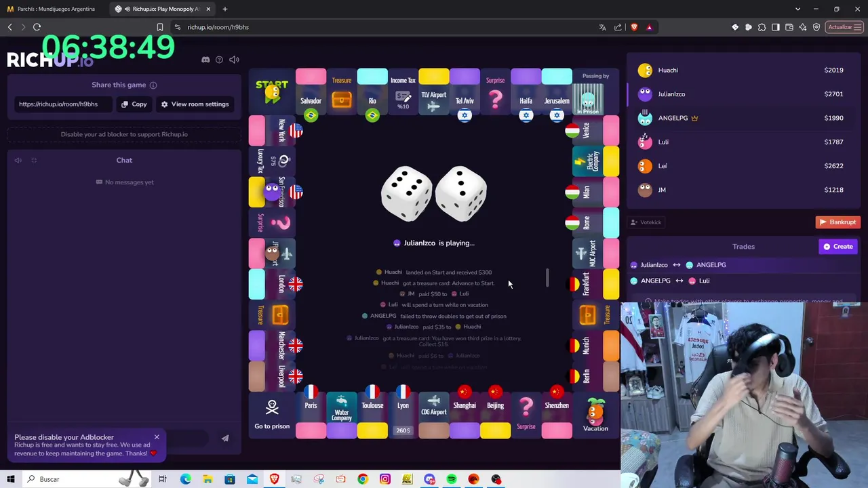Select player ANGELPG with the crown
The width and height of the screenshot is (868, 488).
tap(743, 118)
